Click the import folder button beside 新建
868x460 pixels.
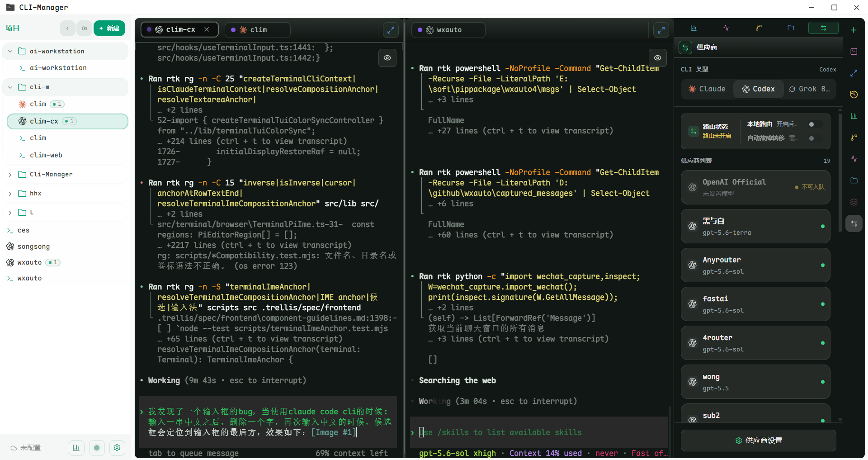[x=84, y=28]
